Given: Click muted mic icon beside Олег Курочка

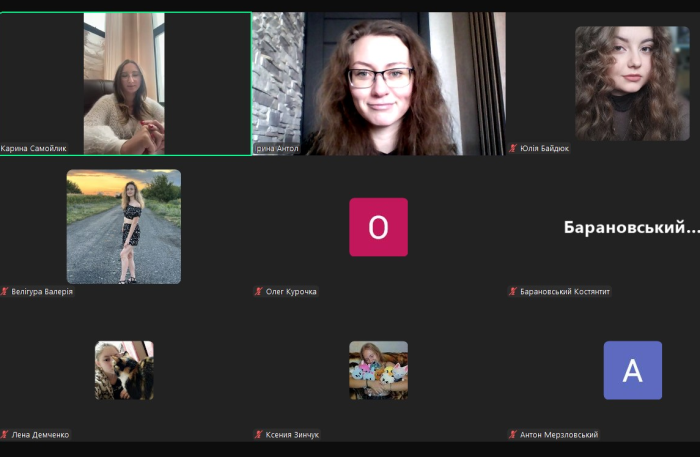Looking at the screenshot, I should [258, 292].
